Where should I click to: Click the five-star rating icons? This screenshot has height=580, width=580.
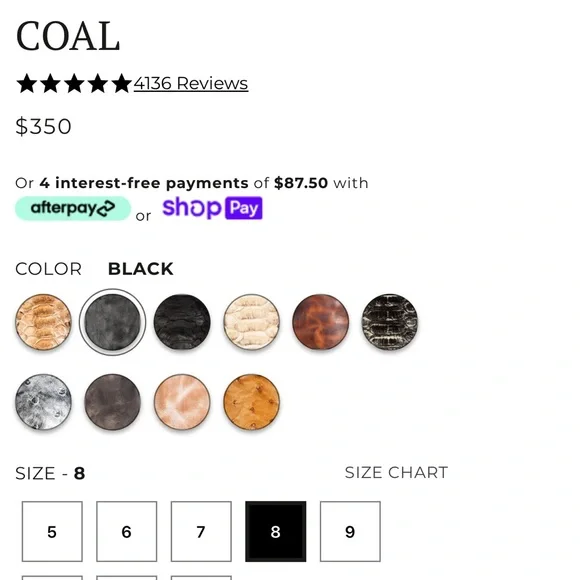pos(74,83)
